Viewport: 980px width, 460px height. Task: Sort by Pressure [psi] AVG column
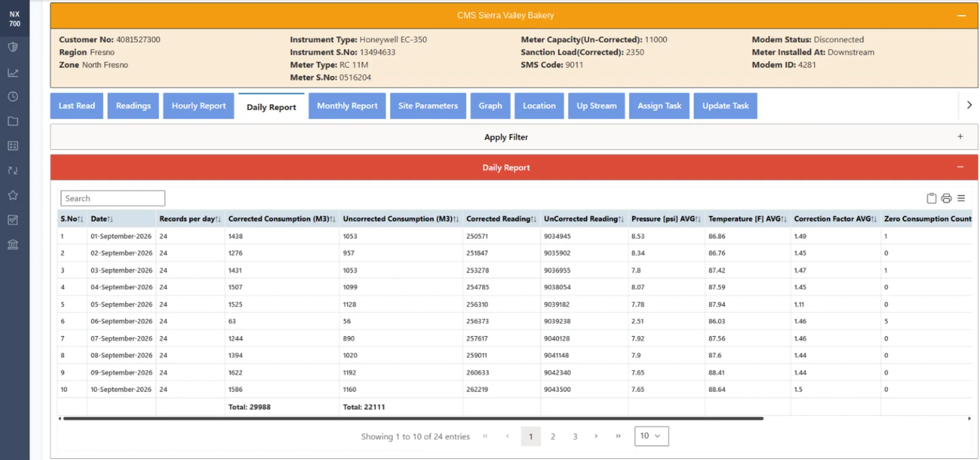click(666, 219)
